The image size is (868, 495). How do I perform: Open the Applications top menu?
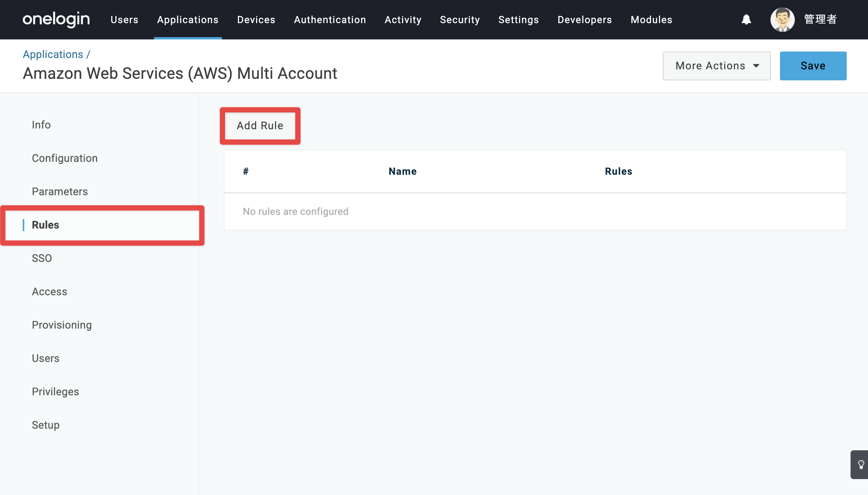[x=188, y=20]
